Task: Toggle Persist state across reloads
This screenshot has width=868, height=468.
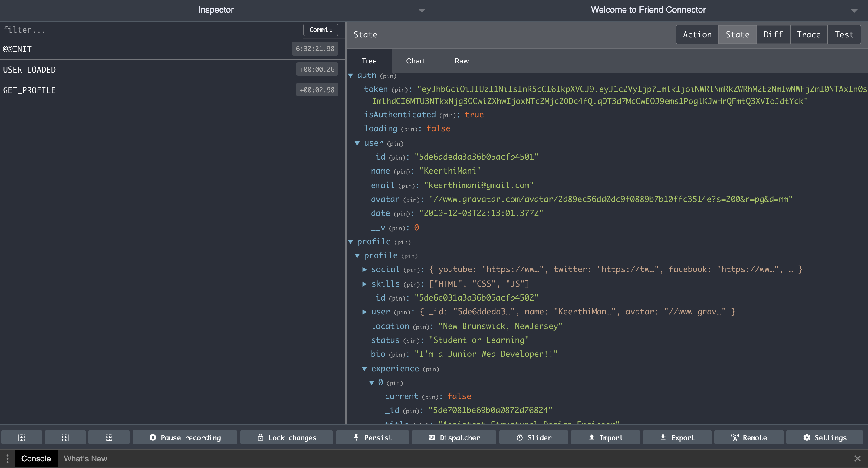Action: (x=372, y=437)
